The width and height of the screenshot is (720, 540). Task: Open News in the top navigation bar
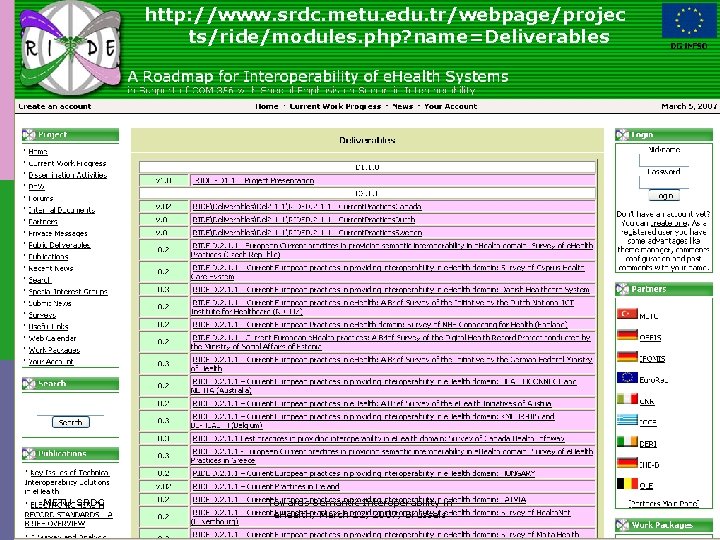[x=403, y=107]
